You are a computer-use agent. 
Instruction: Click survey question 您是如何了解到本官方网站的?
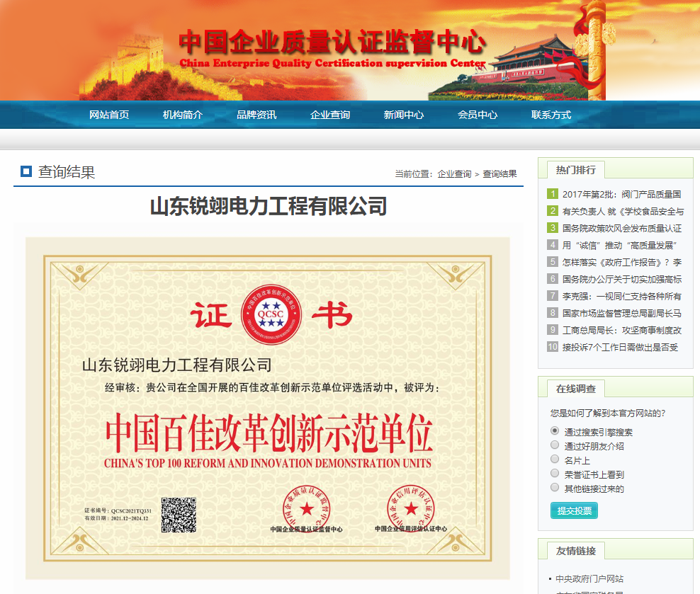(x=608, y=413)
